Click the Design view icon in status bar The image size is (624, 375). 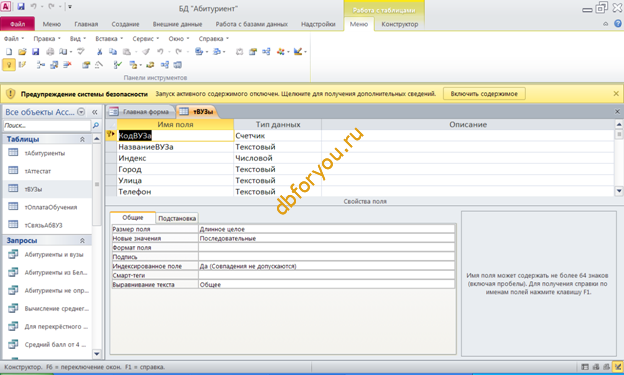click(x=617, y=367)
